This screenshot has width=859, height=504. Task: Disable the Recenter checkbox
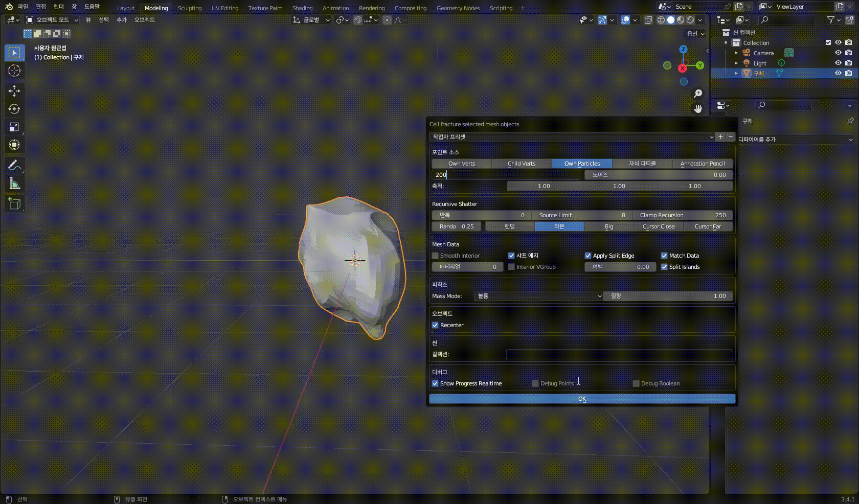pyautogui.click(x=435, y=325)
